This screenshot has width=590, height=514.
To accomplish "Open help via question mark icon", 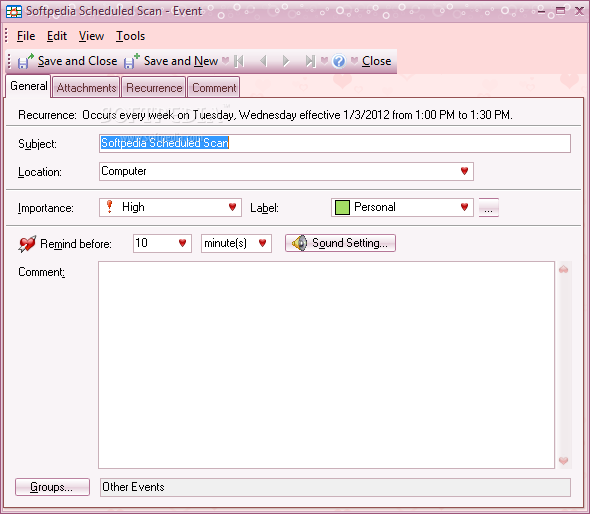I will [x=339, y=61].
